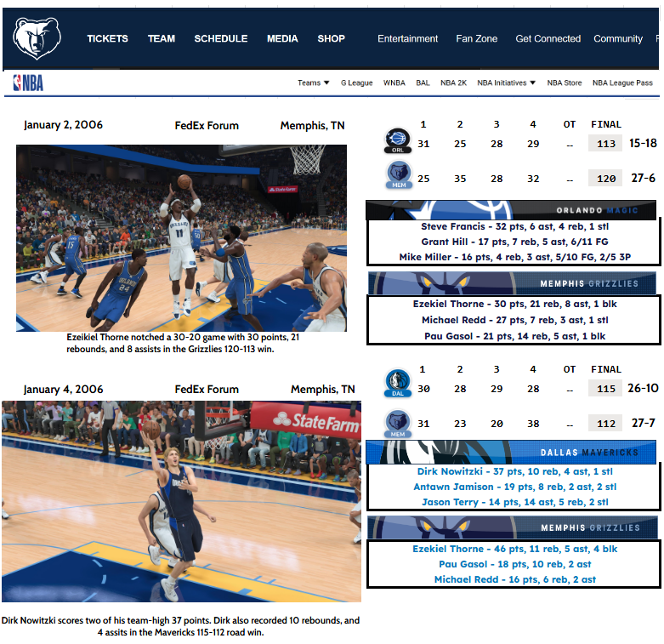The height and width of the screenshot is (644, 664).
Task: Open Michael Redd 16 pts stat link
Action: pos(514,579)
